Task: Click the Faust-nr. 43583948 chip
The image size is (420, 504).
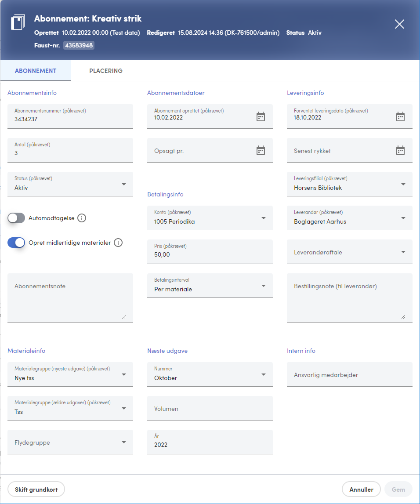Action: (x=79, y=45)
